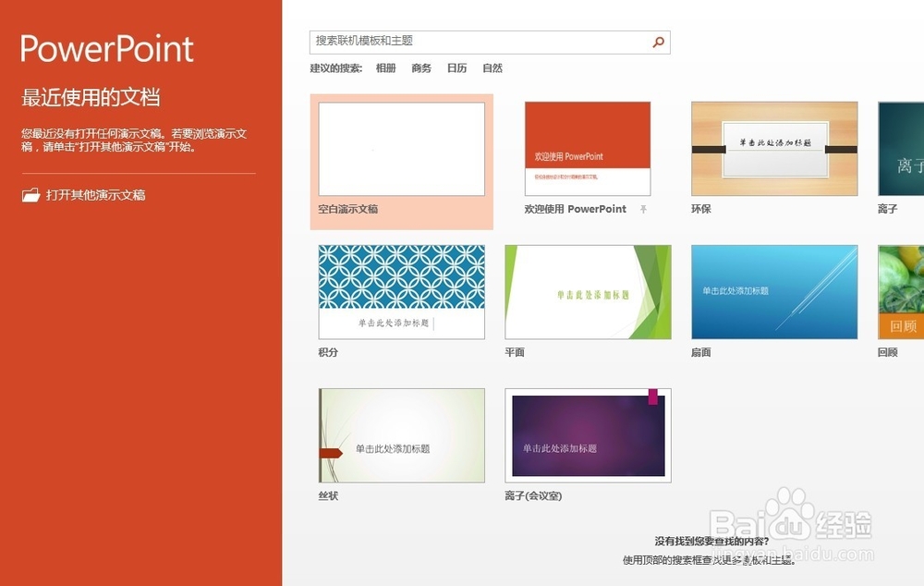
Task: Select the 丝状 template thumbnail
Action: [x=401, y=435]
